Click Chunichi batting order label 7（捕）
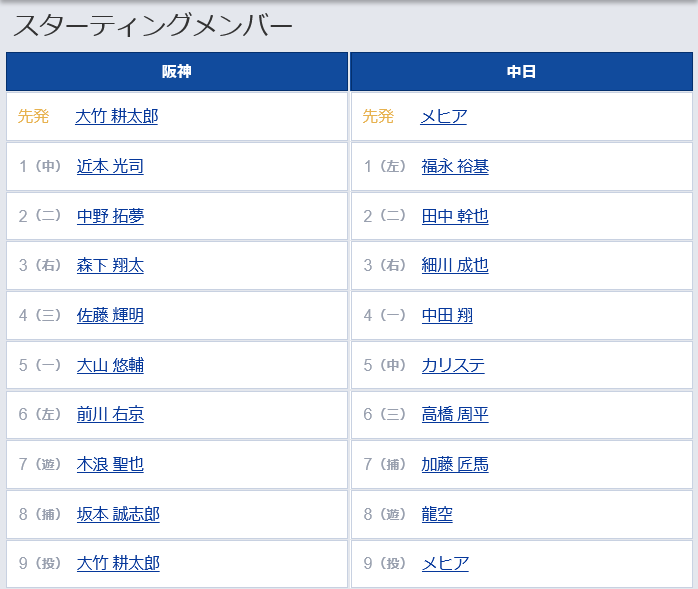Screen dimensions: 698x589 point(385,464)
